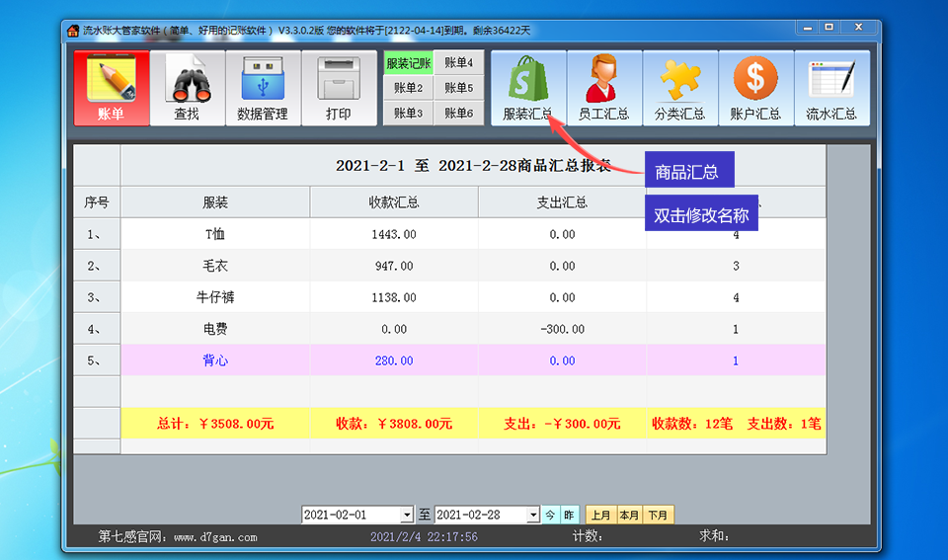Switch to 服装记账 ledger tab
This screenshot has height=560, width=948.
[x=409, y=63]
